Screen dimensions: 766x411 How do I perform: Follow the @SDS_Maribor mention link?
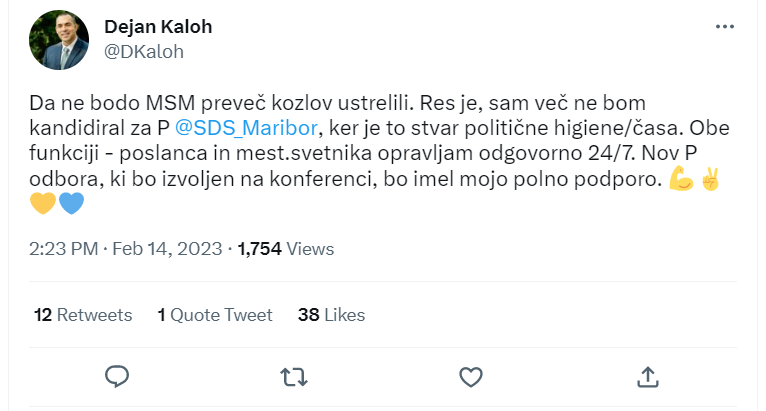pos(246,128)
